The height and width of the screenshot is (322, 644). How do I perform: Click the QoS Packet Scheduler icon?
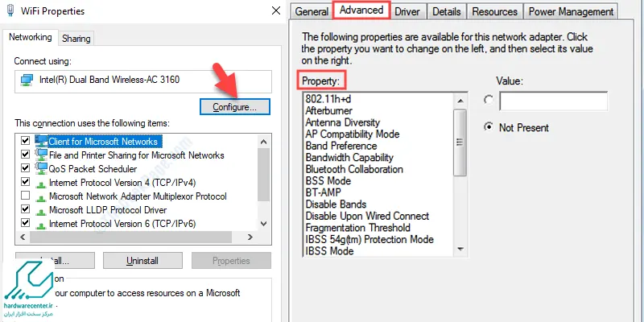click(x=41, y=168)
